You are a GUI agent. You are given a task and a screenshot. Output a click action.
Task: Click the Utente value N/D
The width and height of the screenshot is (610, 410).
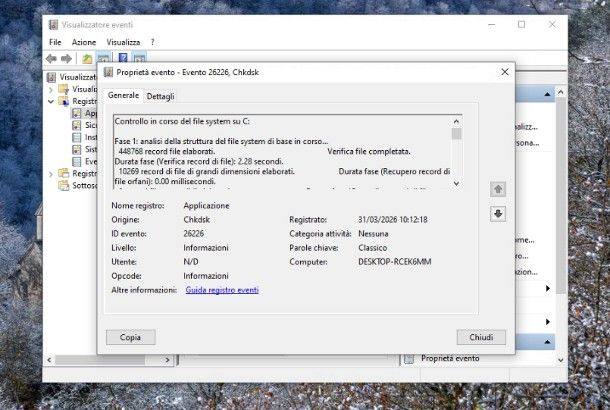point(191,262)
